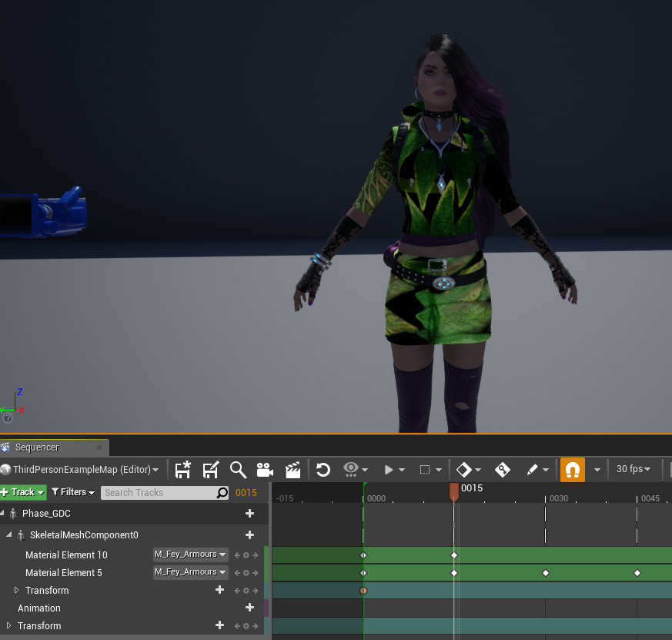
Task: Click the green Track add button
Action: (x=23, y=492)
